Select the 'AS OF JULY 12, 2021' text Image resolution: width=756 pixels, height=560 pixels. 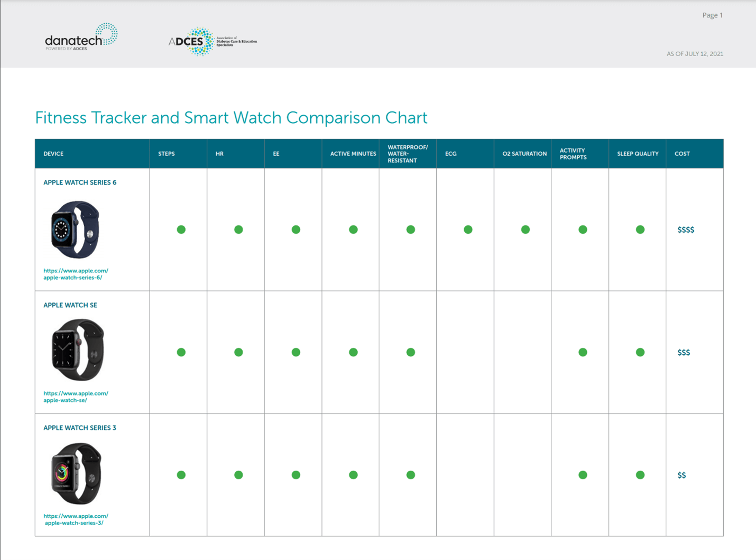click(695, 54)
